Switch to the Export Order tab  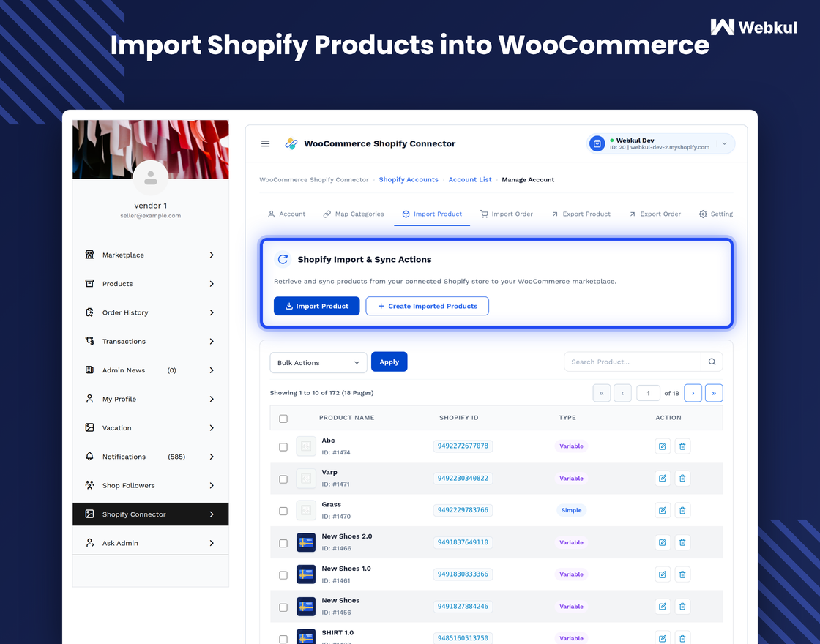coord(655,214)
